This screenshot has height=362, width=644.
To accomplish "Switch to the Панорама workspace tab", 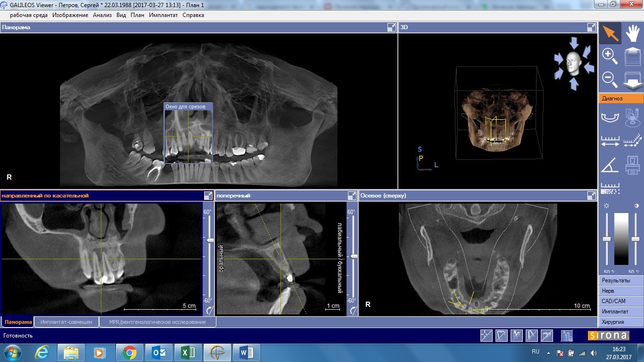I will coord(18,322).
